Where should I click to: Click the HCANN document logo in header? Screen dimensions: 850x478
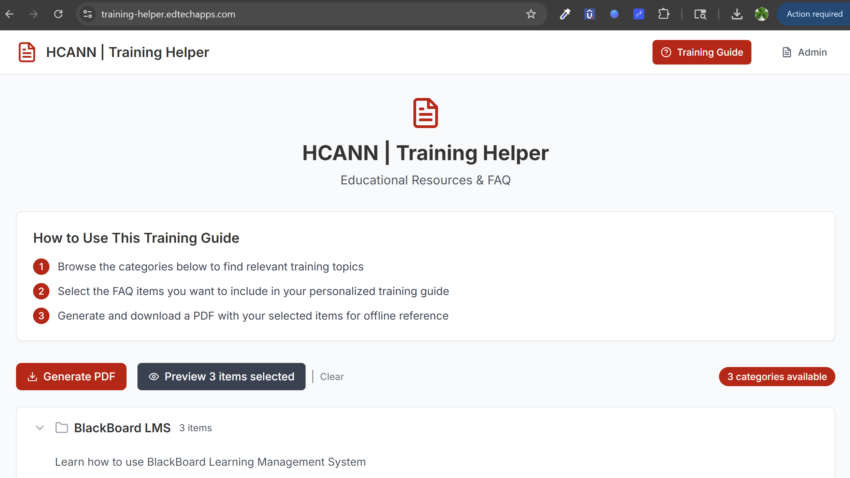pos(27,52)
